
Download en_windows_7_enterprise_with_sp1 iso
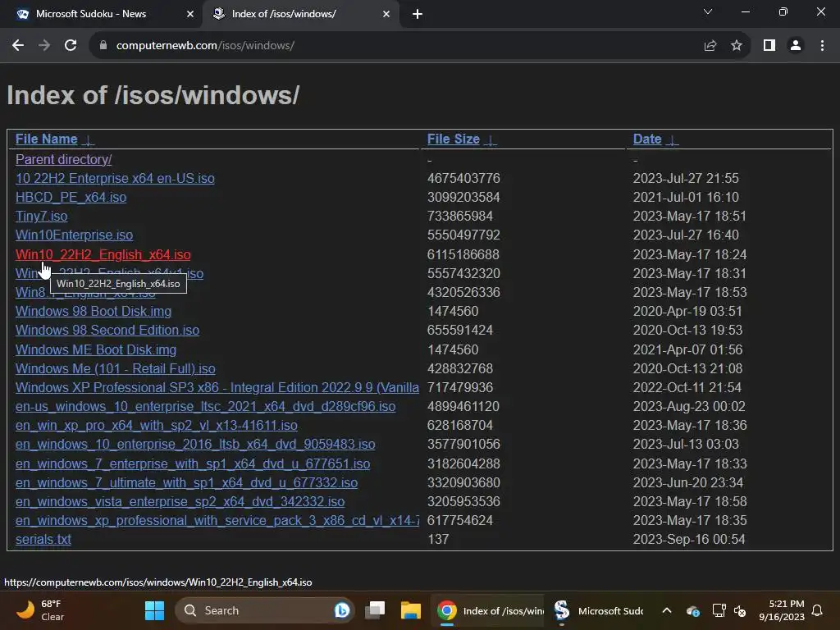click(x=193, y=464)
